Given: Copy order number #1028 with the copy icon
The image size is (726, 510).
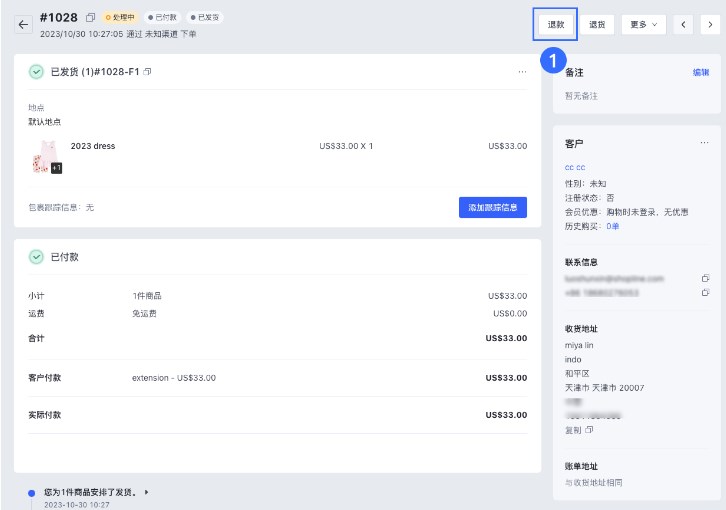Looking at the screenshot, I should tap(91, 18).
